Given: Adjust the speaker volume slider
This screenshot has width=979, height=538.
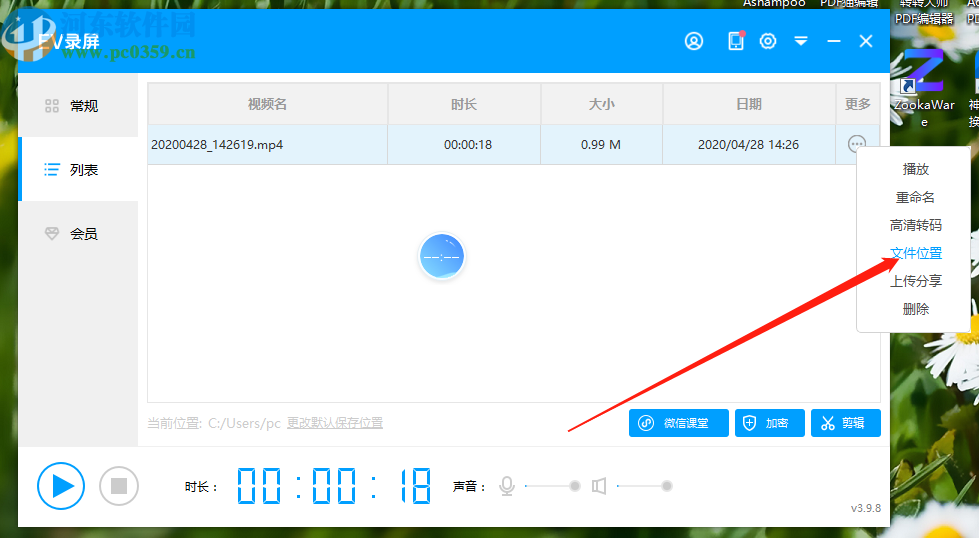Looking at the screenshot, I should [x=644, y=486].
